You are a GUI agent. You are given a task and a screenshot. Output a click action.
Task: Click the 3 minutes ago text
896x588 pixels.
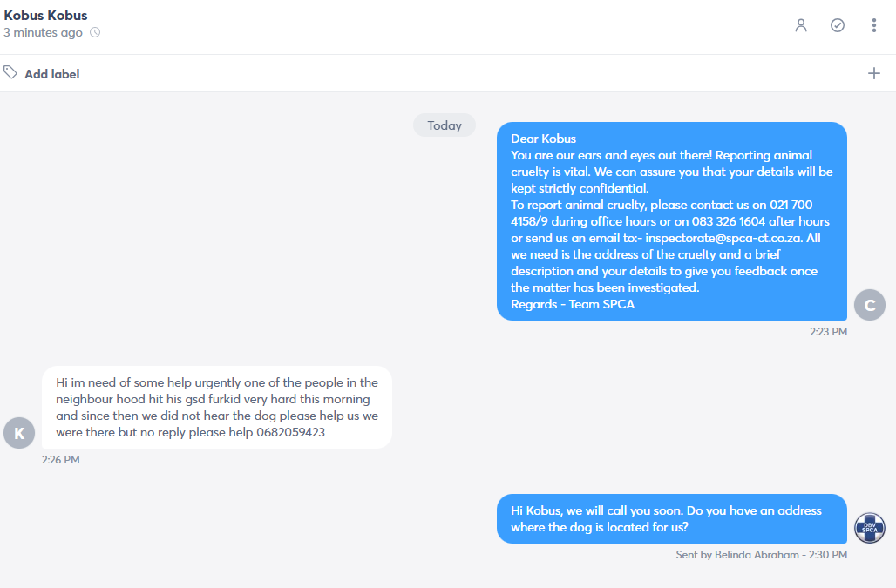coord(43,32)
